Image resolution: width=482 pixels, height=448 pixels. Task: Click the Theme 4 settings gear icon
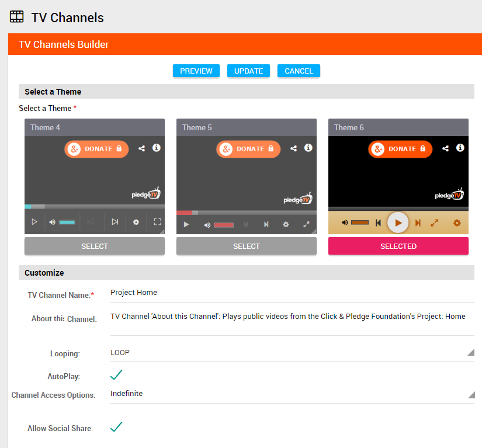136,222
